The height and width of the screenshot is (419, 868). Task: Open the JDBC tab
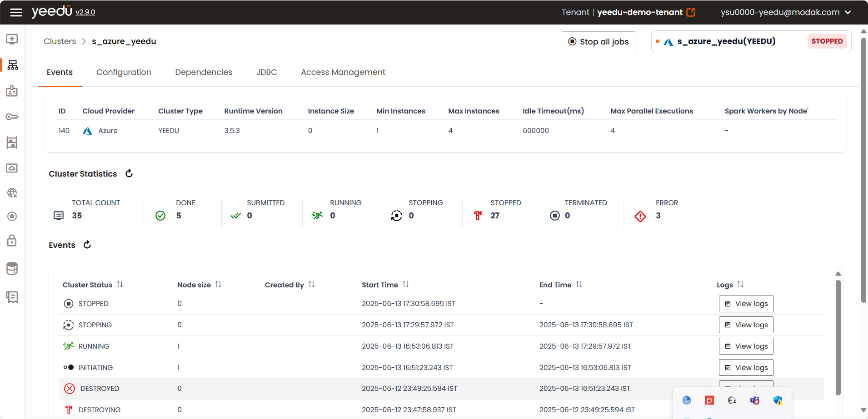tap(267, 72)
